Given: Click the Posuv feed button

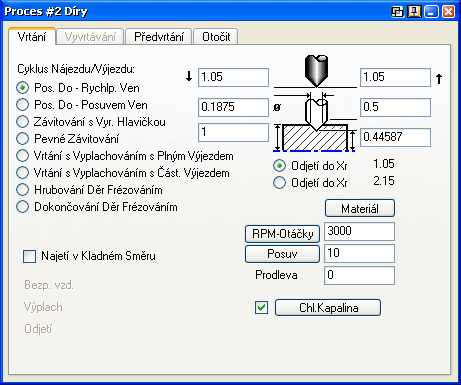Looking at the screenshot, I should pyautogui.click(x=282, y=254).
